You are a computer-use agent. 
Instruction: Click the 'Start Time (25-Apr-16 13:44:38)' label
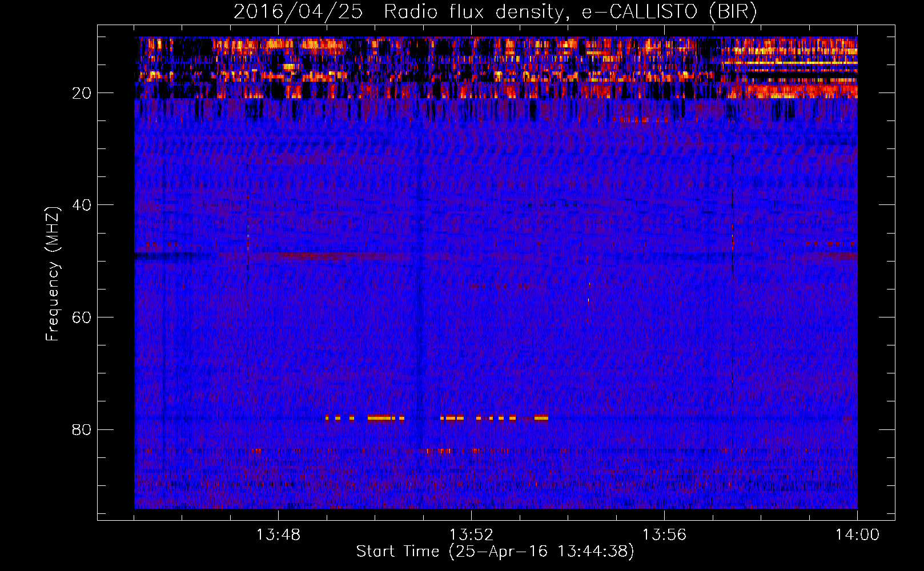(495, 552)
